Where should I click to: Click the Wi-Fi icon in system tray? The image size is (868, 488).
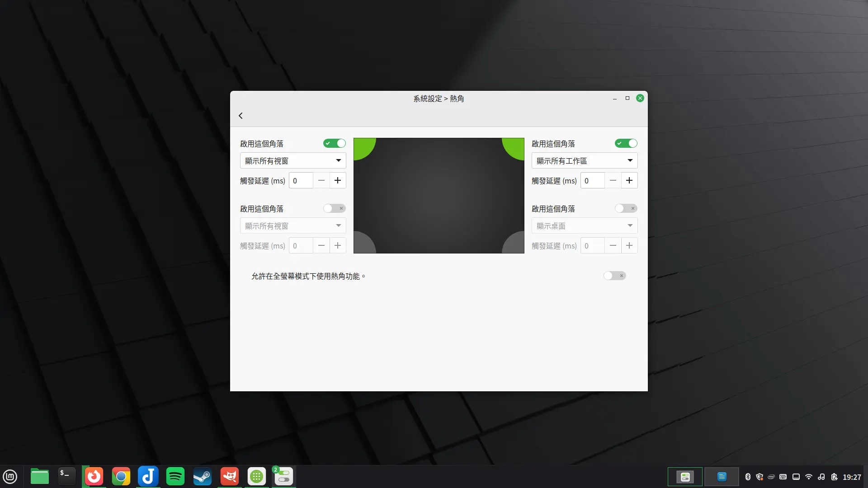pyautogui.click(x=808, y=476)
